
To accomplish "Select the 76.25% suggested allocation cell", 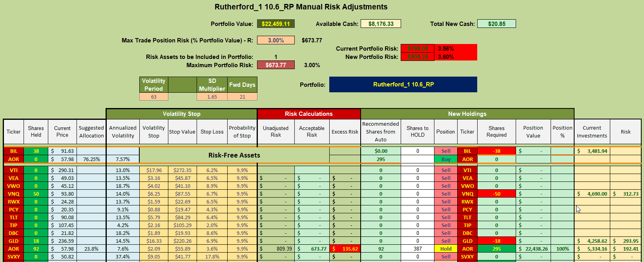I will pos(91,159).
